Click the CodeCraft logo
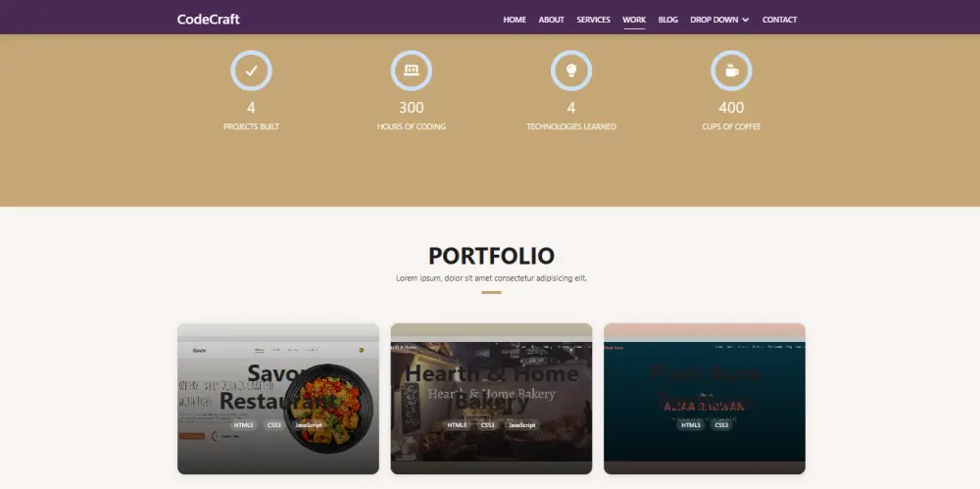 208,20
